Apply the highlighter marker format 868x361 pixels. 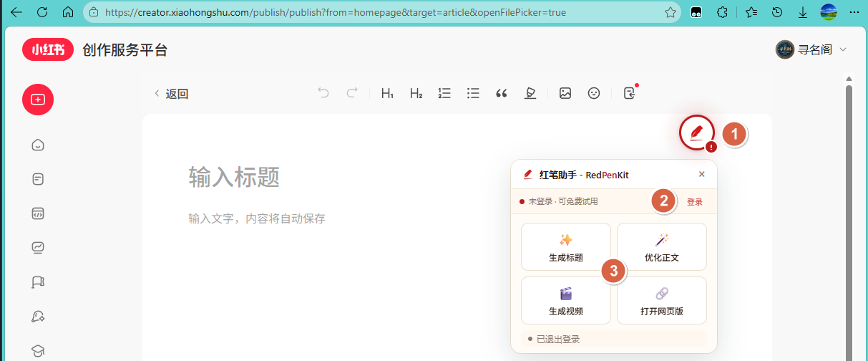[x=530, y=93]
